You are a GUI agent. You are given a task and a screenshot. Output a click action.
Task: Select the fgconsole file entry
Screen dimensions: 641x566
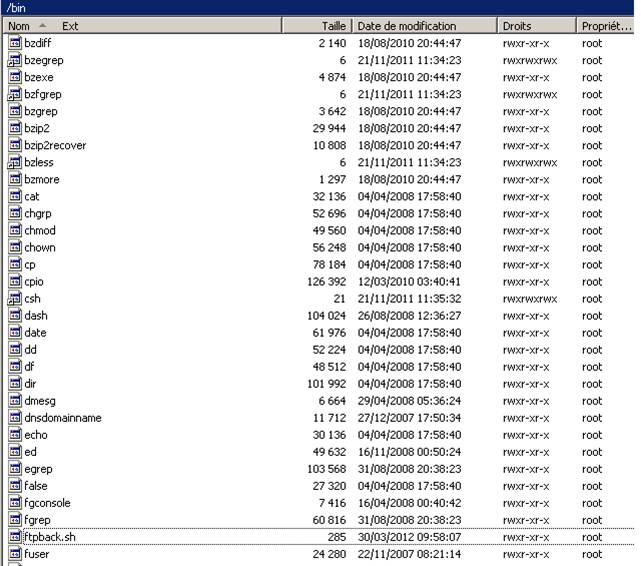click(x=47, y=503)
